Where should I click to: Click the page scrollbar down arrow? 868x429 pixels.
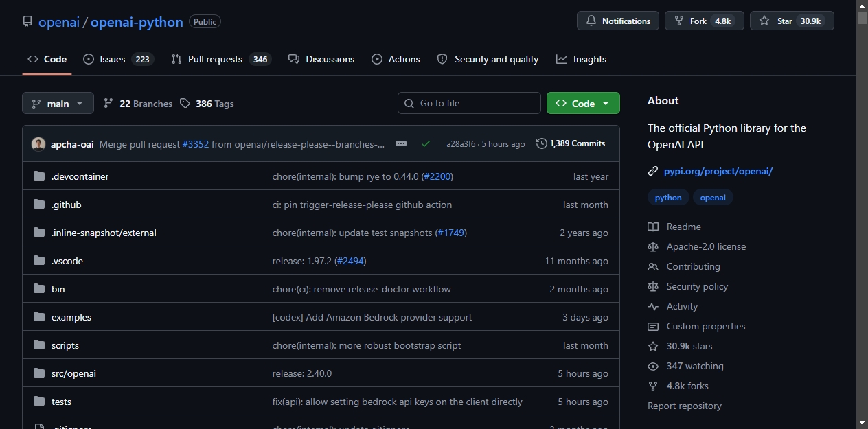862,422
